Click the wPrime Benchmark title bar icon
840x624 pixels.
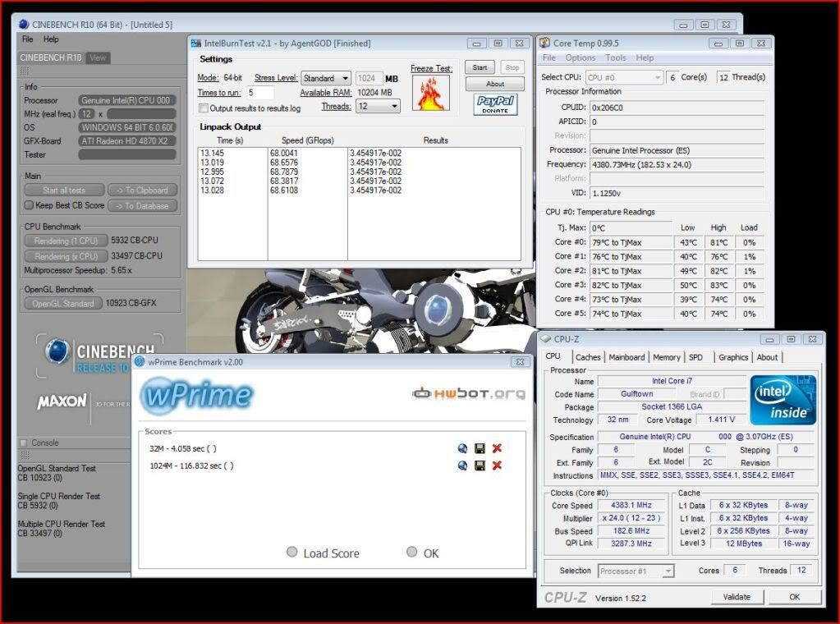coord(140,361)
